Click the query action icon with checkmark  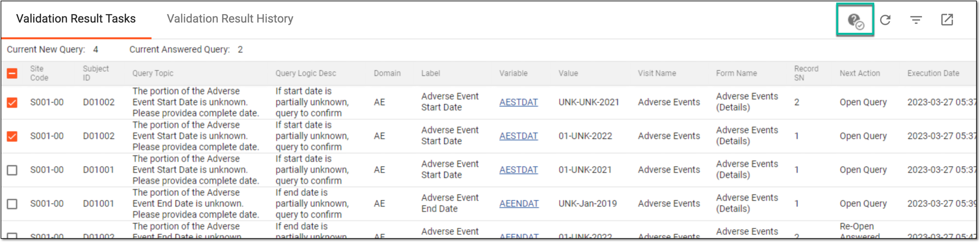click(855, 20)
